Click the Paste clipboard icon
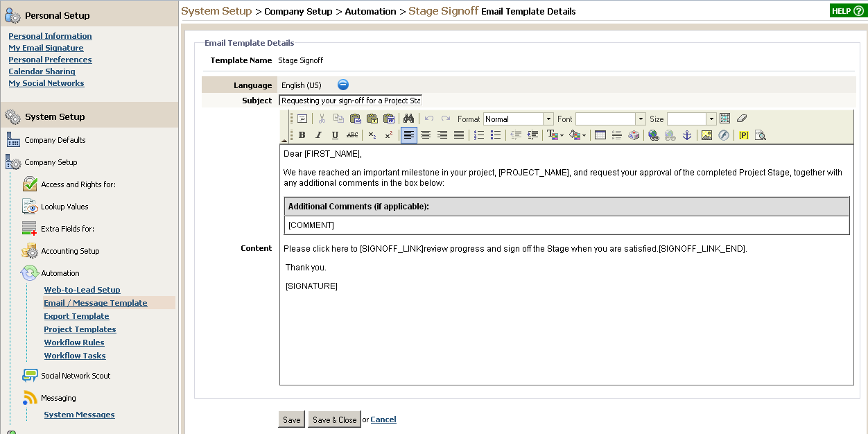Screen dimensions: 868x434 [355, 119]
